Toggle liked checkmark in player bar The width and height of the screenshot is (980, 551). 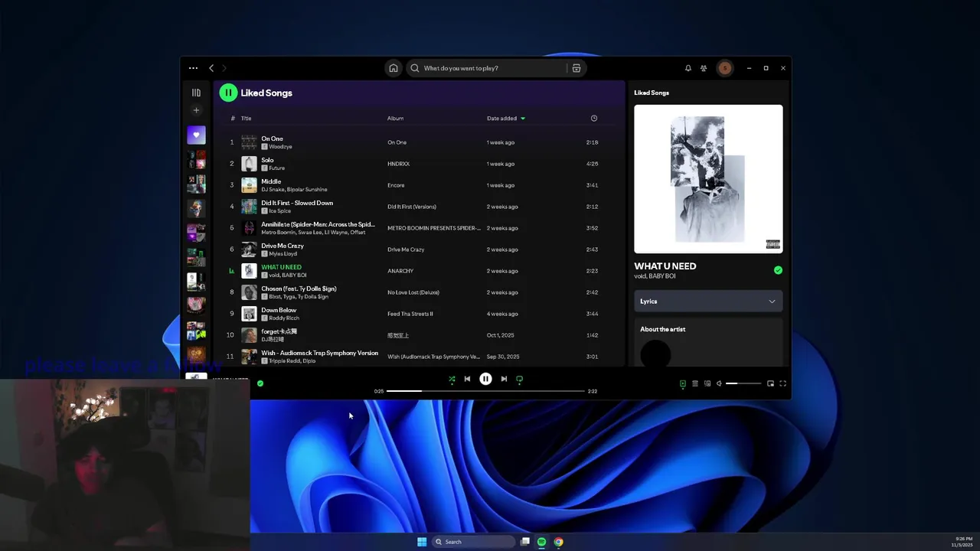click(260, 383)
